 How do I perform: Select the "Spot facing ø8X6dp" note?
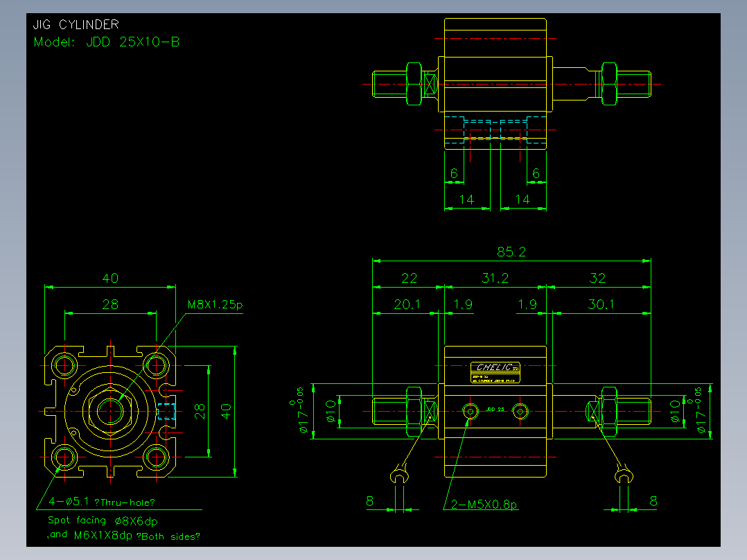click(103, 520)
